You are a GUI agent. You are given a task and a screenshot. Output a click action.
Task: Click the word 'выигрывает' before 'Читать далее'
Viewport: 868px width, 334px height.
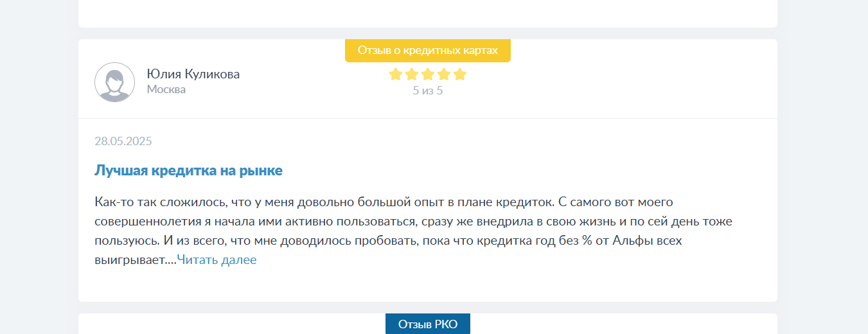point(130,261)
